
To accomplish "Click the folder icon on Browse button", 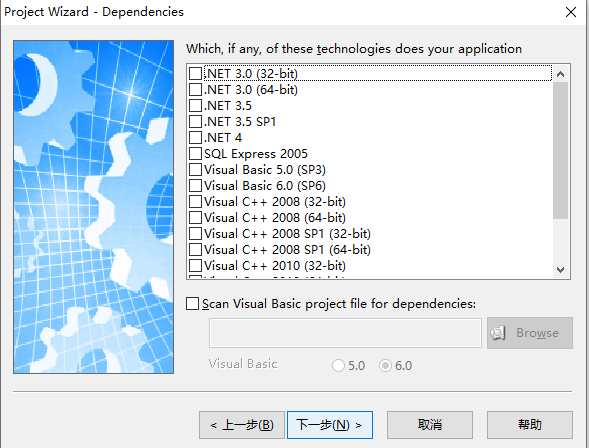I will pyautogui.click(x=498, y=333).
